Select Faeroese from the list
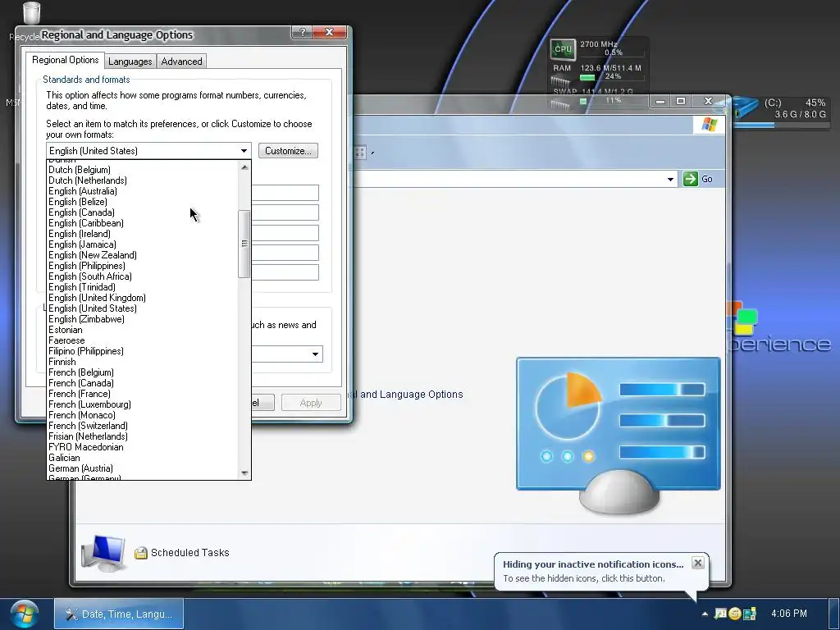 pyautogui.click(x=143, y=340)
